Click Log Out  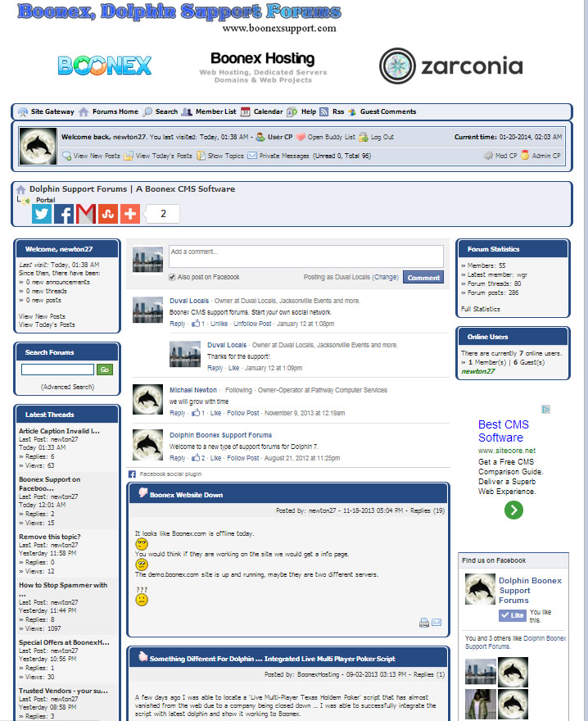(382, 137)
